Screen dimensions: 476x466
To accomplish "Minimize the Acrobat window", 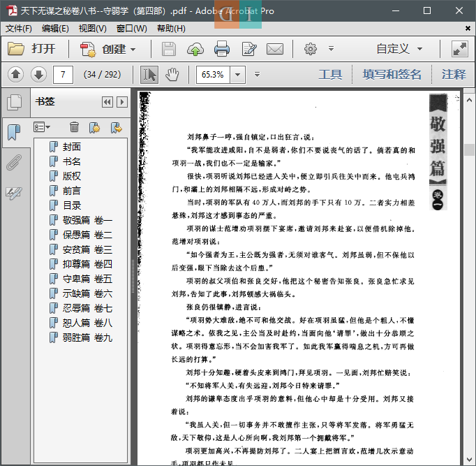I will pos(396,10).
